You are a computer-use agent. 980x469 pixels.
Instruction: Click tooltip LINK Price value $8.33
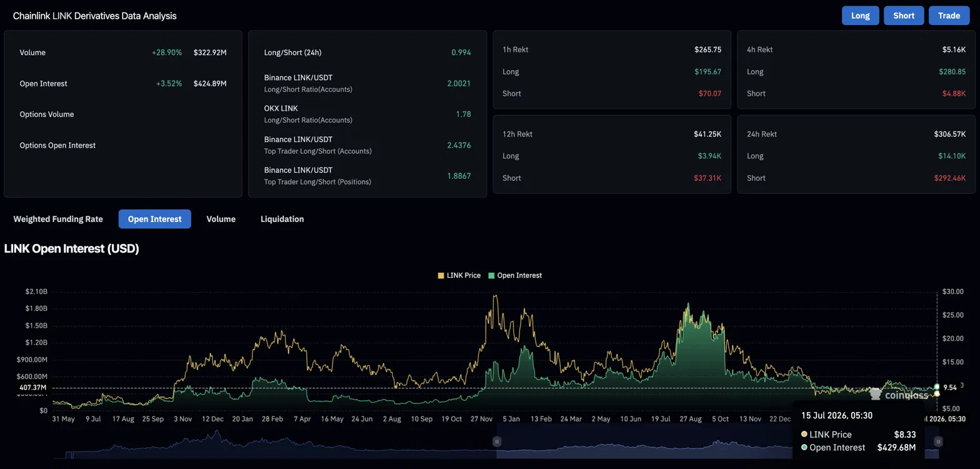click(904, 434)
